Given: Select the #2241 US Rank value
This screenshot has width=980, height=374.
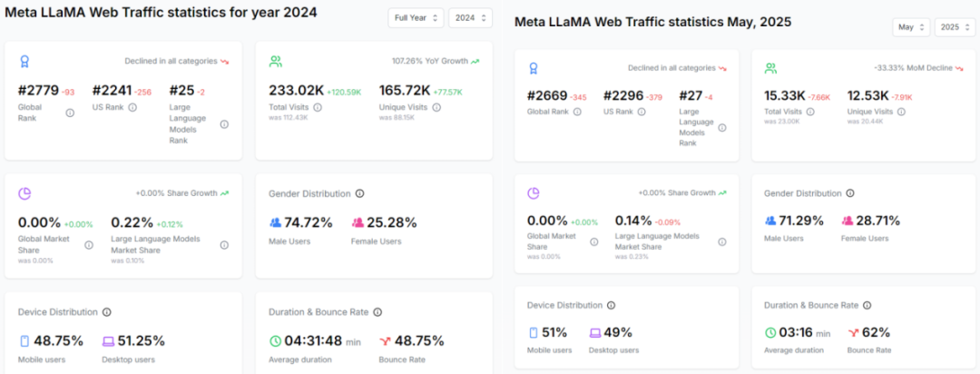Looking at the screenshot, I should (x=112, y=92).
